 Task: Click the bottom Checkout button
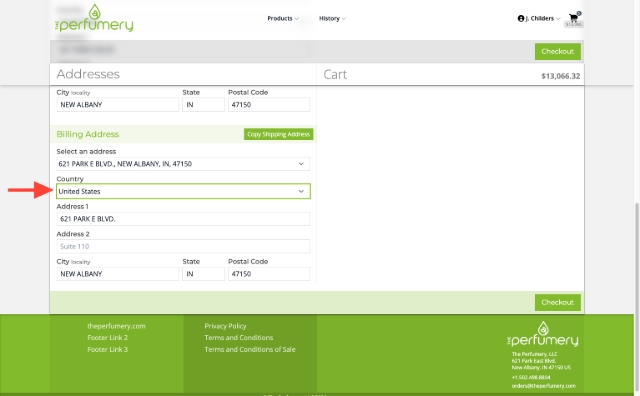[558, 303]
